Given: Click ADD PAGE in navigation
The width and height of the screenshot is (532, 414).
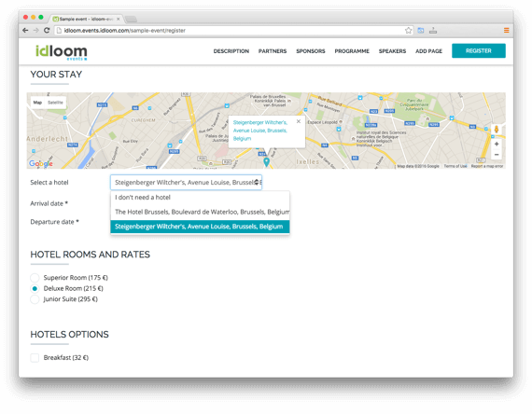Looking at the screenshot, I should (x=428, y=51).
